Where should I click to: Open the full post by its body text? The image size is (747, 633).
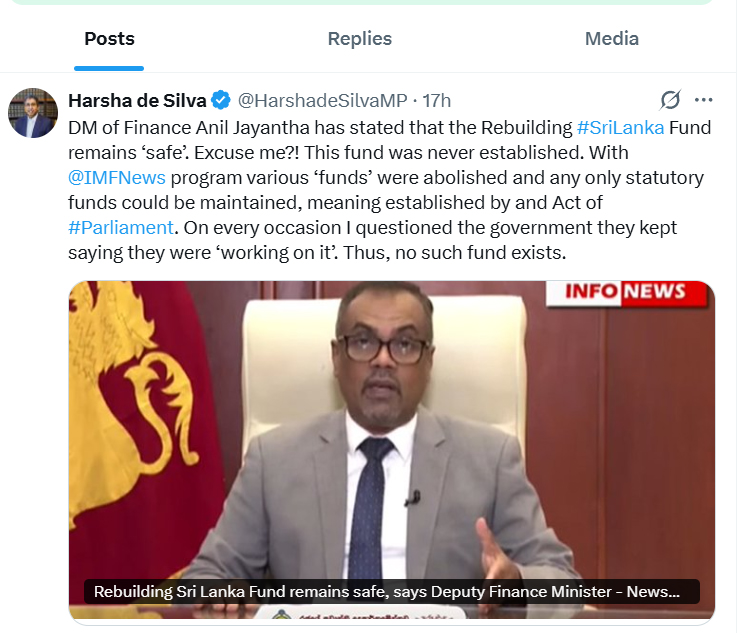click(x=390, y=190)
